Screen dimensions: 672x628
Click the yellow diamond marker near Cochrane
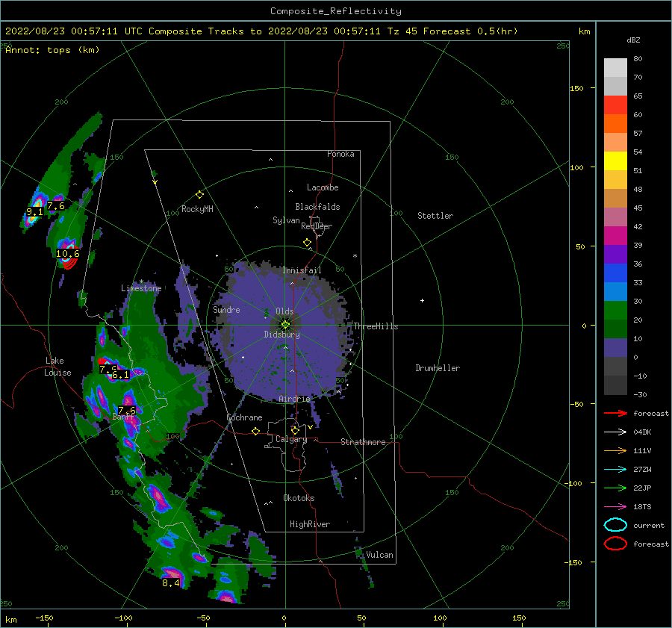tap(255, 431)
